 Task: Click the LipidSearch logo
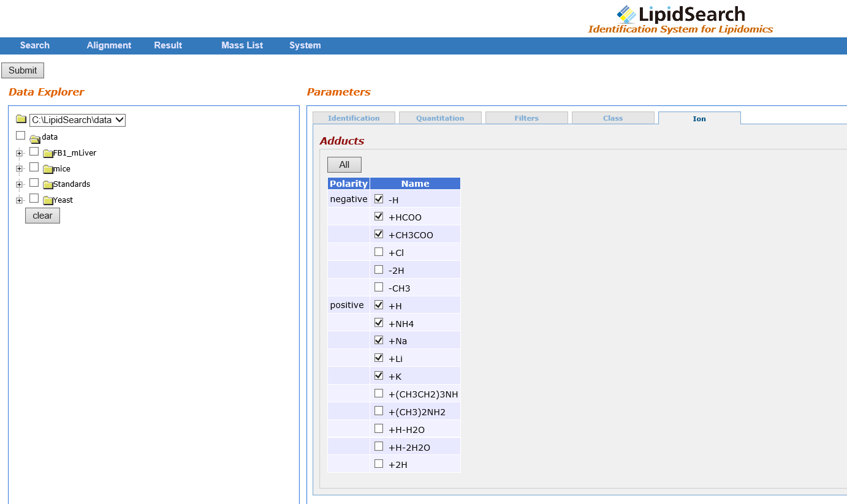tap(681, 14)
